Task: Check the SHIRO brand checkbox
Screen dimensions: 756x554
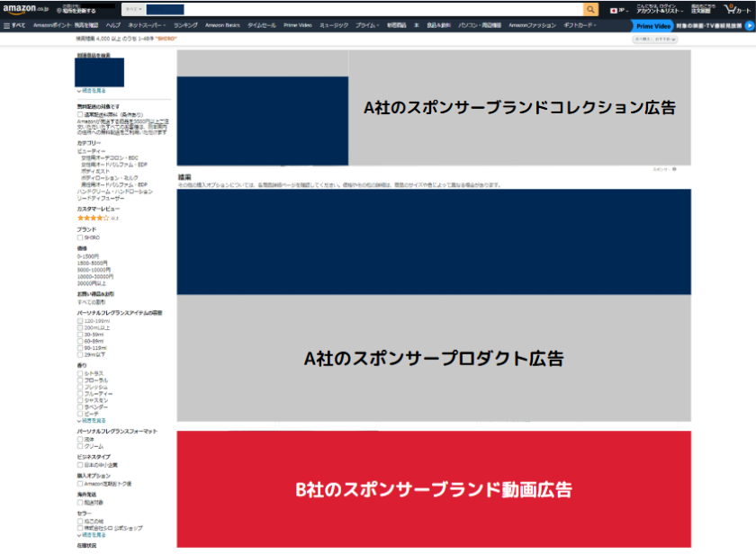Action: coord(80,237)
